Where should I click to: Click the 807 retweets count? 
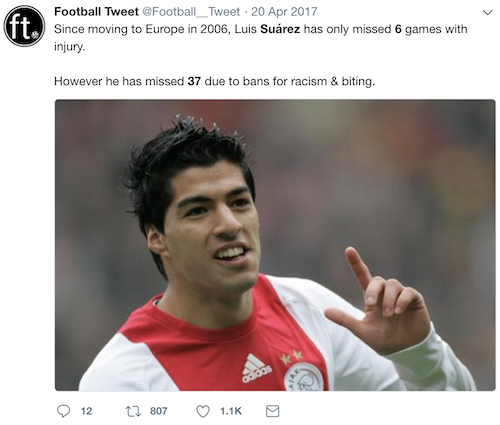pos(159,411)
